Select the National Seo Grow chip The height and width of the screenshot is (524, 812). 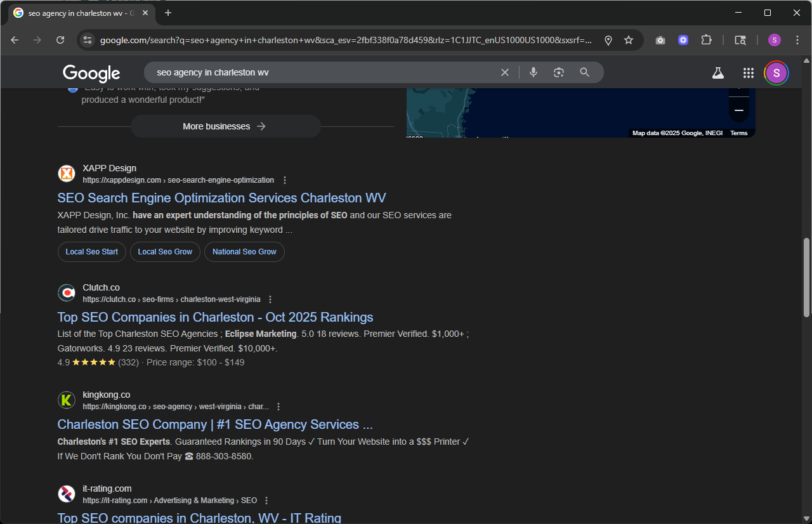(244, 252)
